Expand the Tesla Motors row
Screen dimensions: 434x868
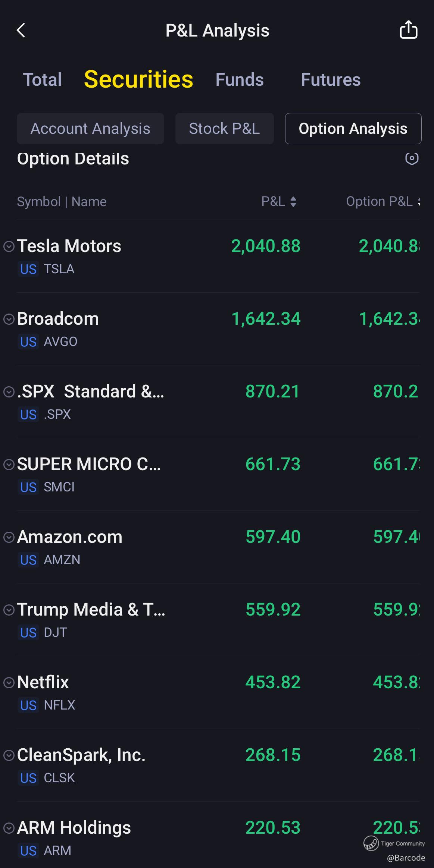pos(9,246)
